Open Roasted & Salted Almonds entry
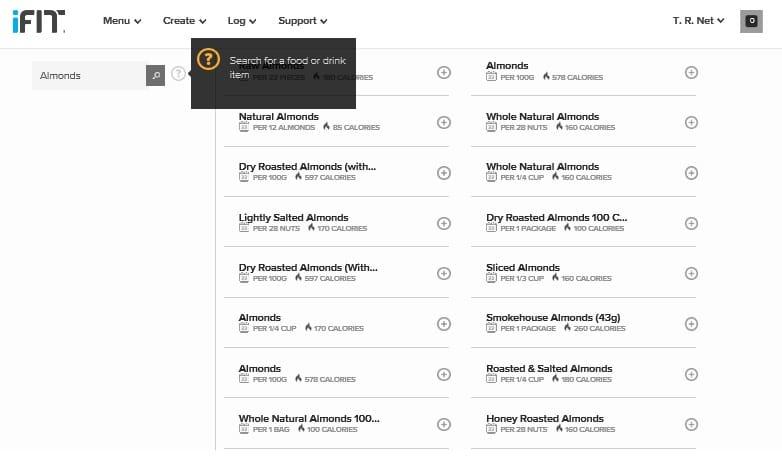 [549, 369]
